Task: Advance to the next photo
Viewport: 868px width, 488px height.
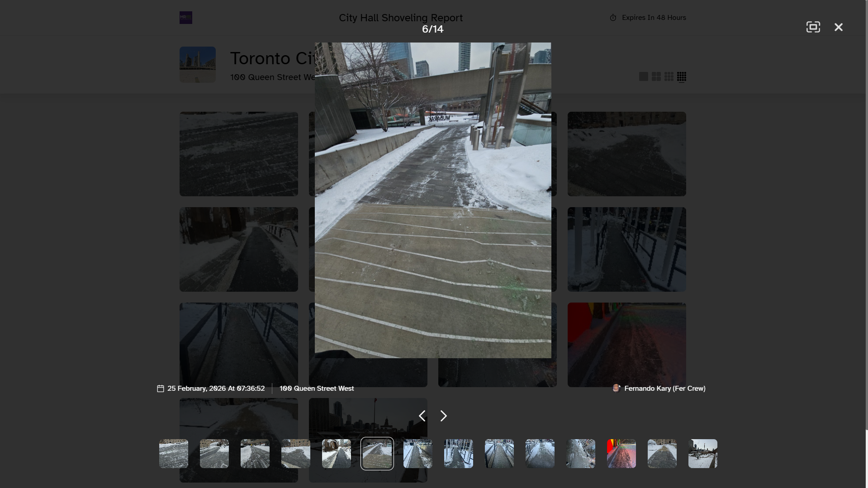Action: pos(443,416)
